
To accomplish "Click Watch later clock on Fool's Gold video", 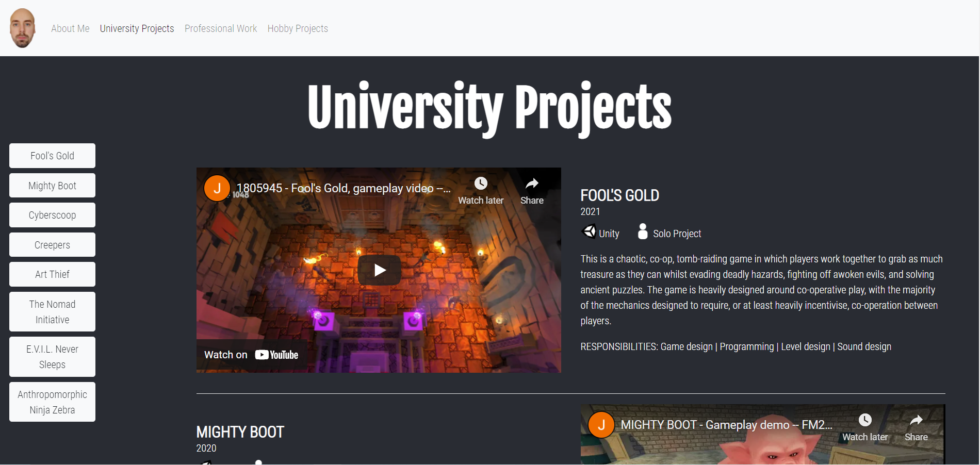I will pos(481,184).
